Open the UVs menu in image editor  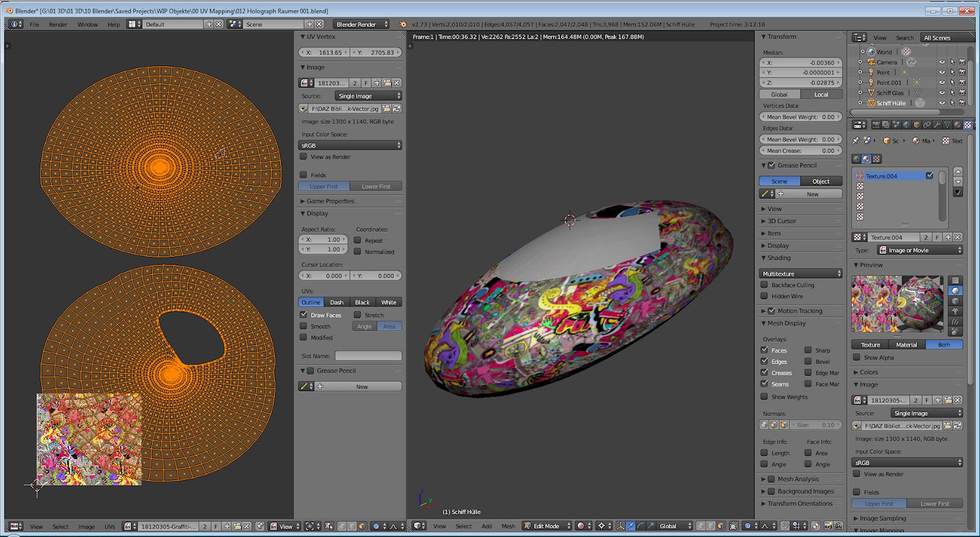click(x=110, y=527)
